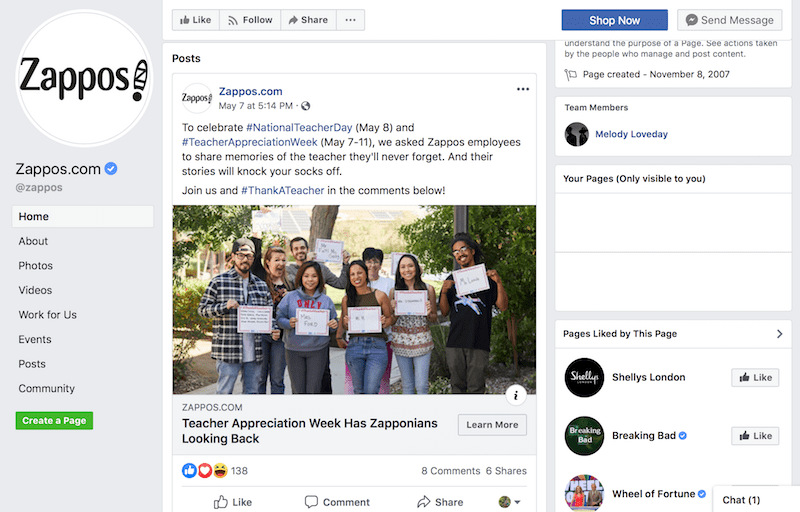This screenshot has width=800, height=512.
Task: Click the green Create a Page button
Action: click(x=54, y=421)
